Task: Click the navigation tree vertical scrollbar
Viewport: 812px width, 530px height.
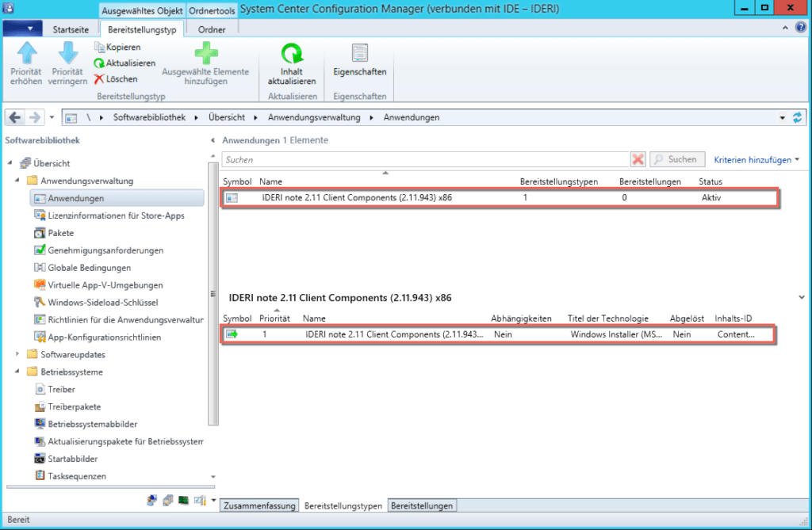Action: [213, 293]
